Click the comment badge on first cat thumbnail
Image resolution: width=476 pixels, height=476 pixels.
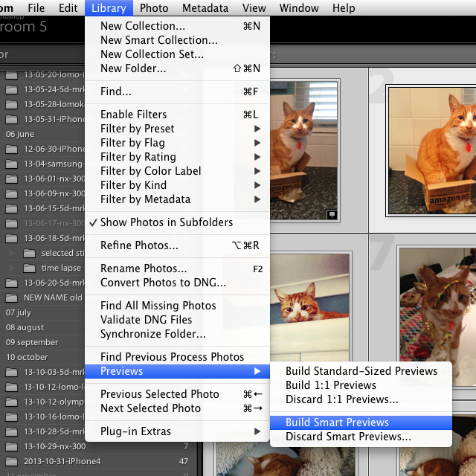332,214
